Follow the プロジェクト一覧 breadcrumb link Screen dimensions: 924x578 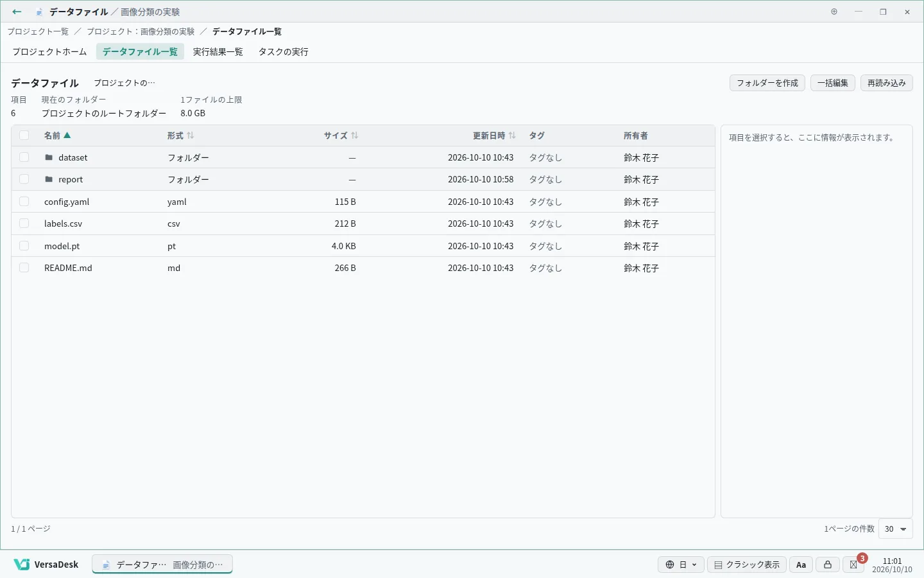click(38, 31)
